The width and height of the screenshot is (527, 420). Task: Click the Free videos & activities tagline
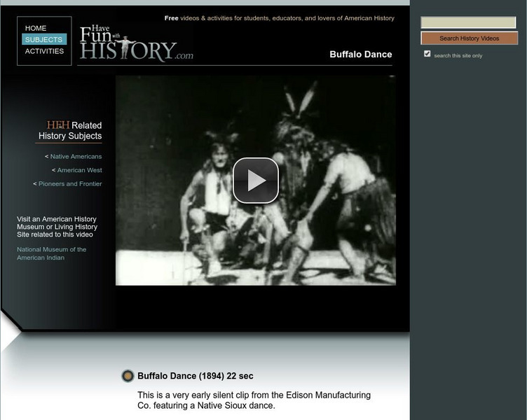[280, 18]
